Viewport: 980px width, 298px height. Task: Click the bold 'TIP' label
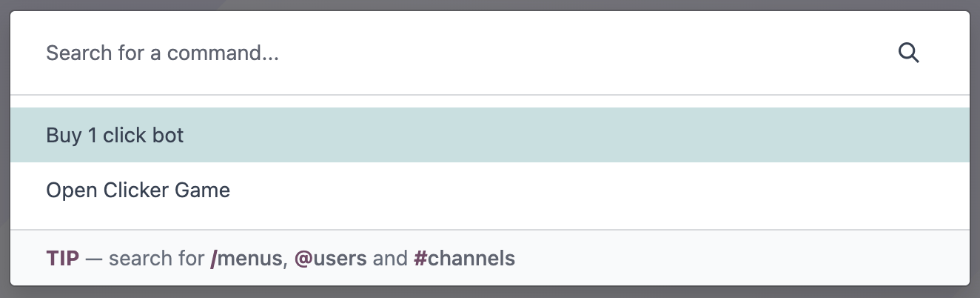63,259
